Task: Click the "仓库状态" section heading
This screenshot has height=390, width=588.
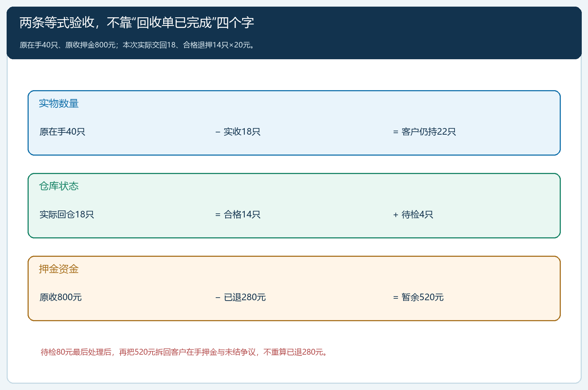Action: [x=59, y=186]
